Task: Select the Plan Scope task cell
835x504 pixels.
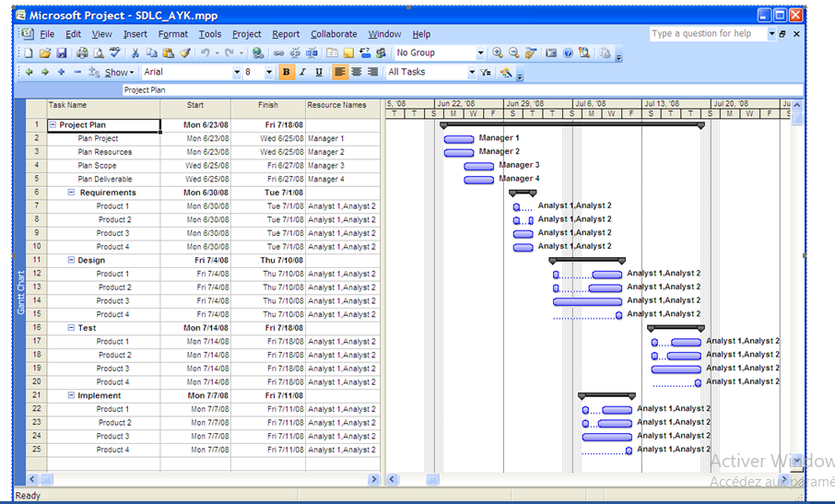Action: pyautogui.click(x=104, y=166)
